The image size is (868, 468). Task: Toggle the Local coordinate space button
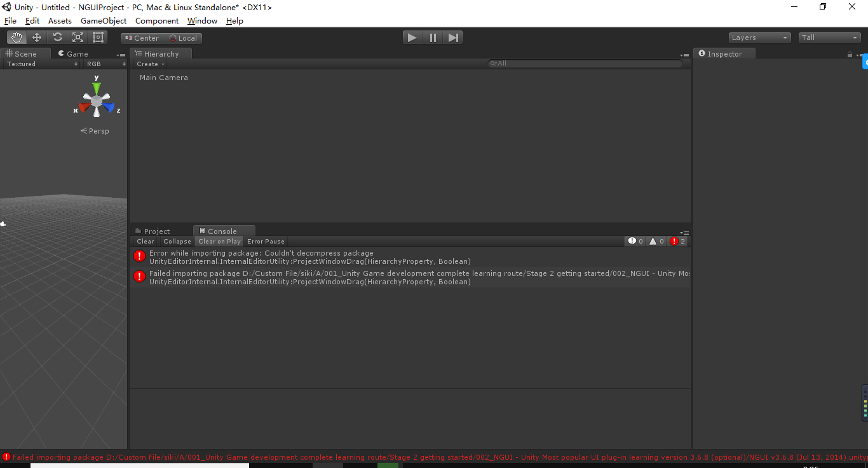click(182, 38)
